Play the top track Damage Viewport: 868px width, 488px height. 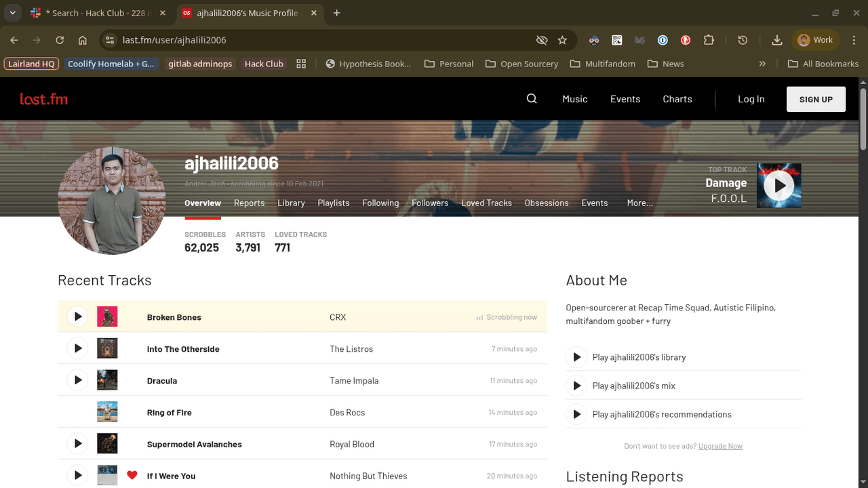coord(779,185)
